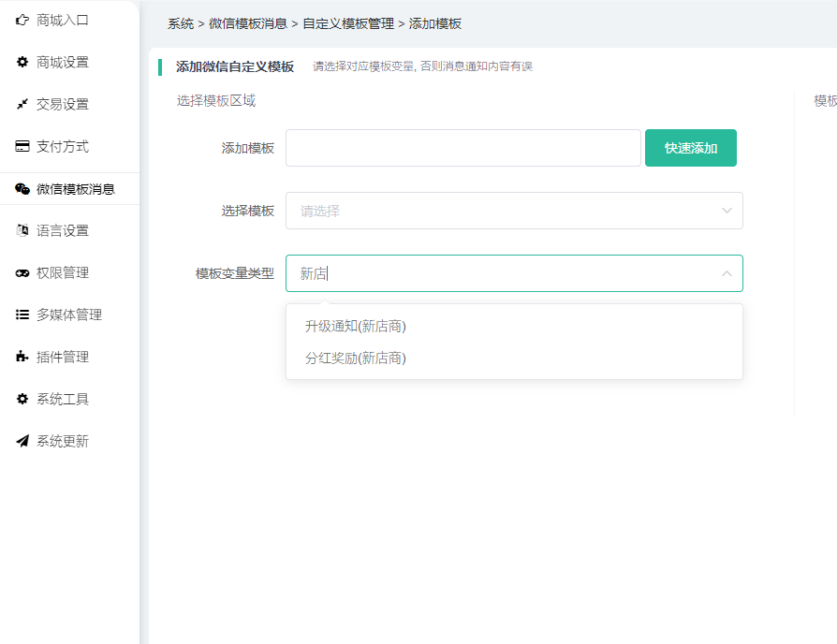The image size is (837, 644).
Task: Expand the 选择模板 dropdown
Action: [x=513, y=211]
